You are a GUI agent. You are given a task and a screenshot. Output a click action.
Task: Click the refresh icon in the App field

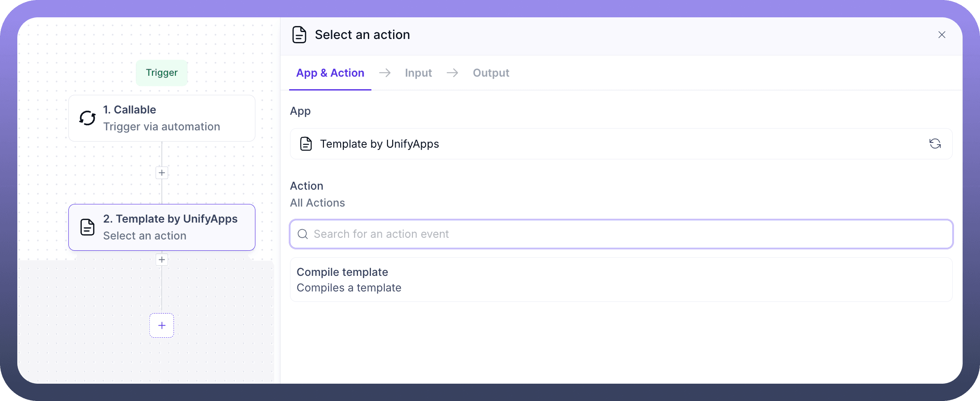tap(935, 144)
